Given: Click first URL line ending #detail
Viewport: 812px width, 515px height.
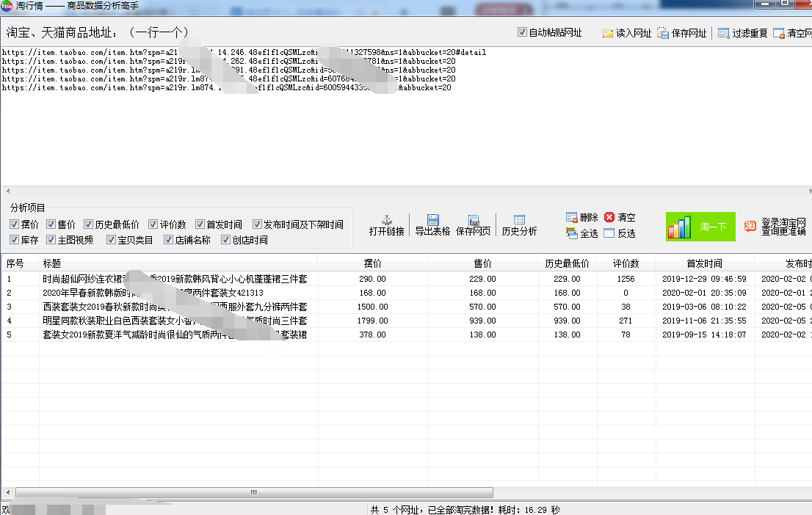Looking at the screenshot, I should (244, 52).
